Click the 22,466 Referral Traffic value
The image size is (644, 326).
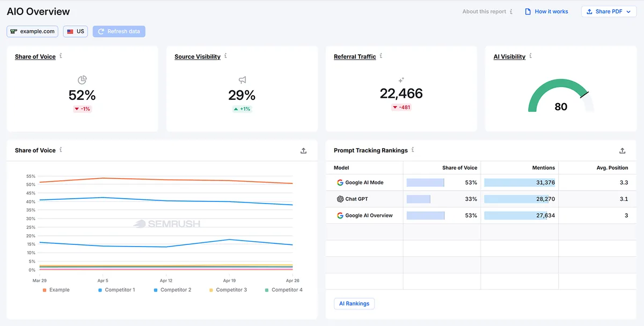pyautogui.click(x=401, y=93)
